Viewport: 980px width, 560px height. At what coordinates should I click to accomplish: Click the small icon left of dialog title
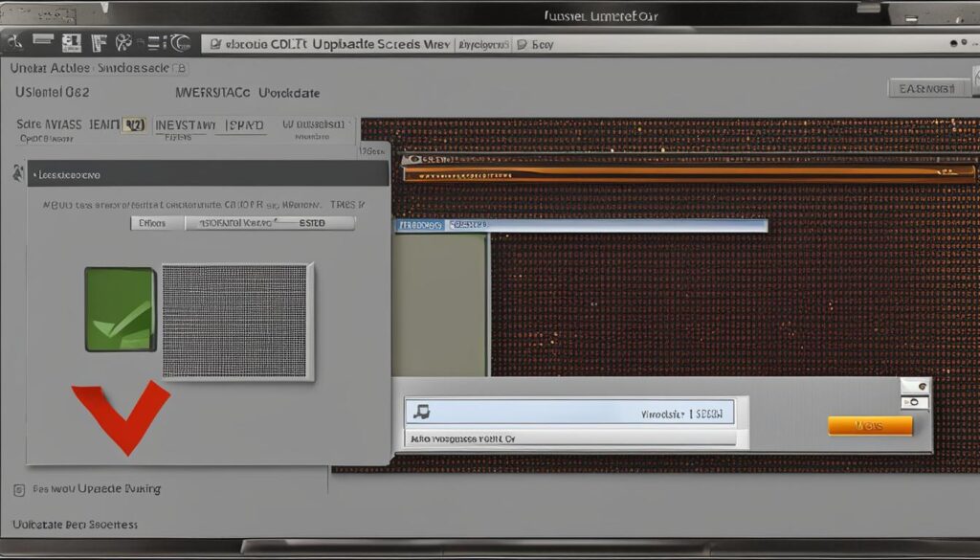click(x=17, y=174)
